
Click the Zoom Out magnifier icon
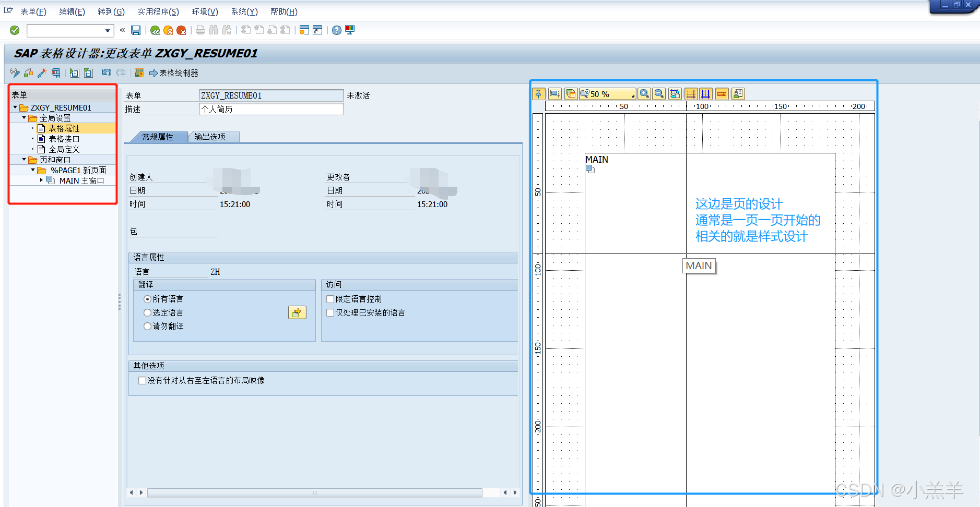659,94
